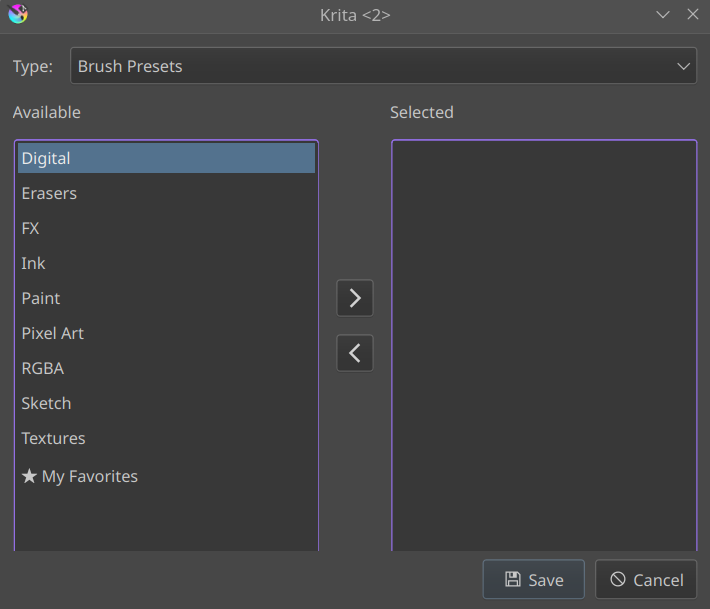Choose the RGBA tag
710x609 pixels.
[x=42, y=368]
